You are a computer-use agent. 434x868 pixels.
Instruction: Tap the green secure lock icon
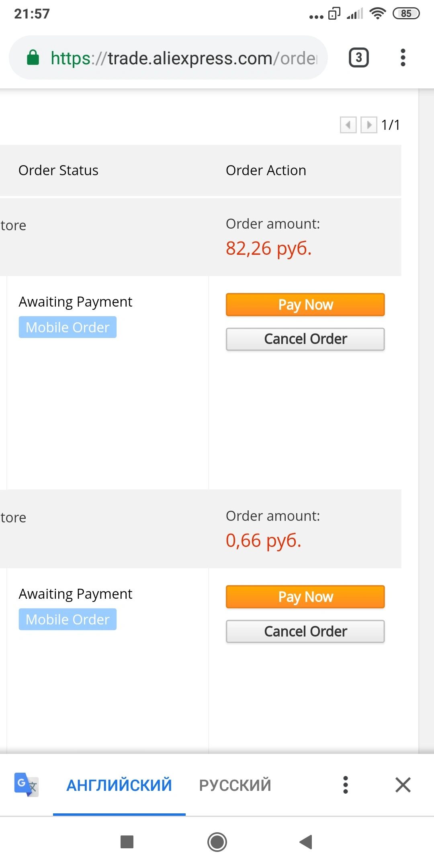click(x=33, y=57)
